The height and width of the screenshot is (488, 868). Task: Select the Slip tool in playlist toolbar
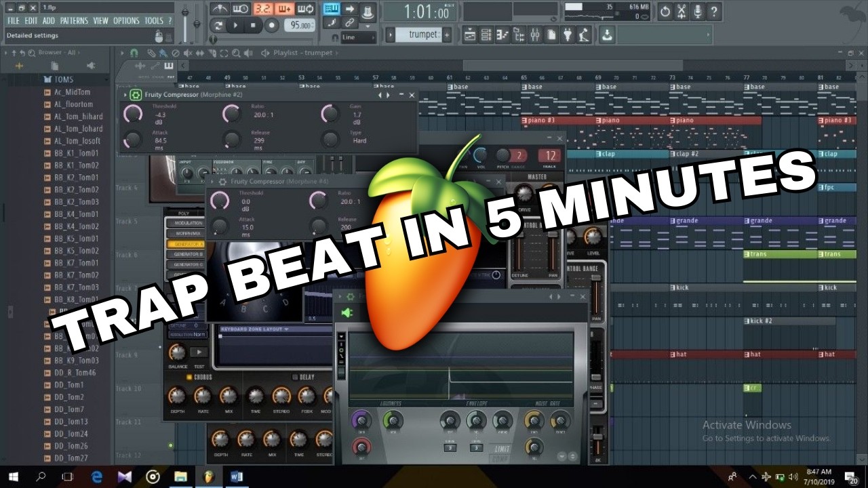click(x=200, y=53)
